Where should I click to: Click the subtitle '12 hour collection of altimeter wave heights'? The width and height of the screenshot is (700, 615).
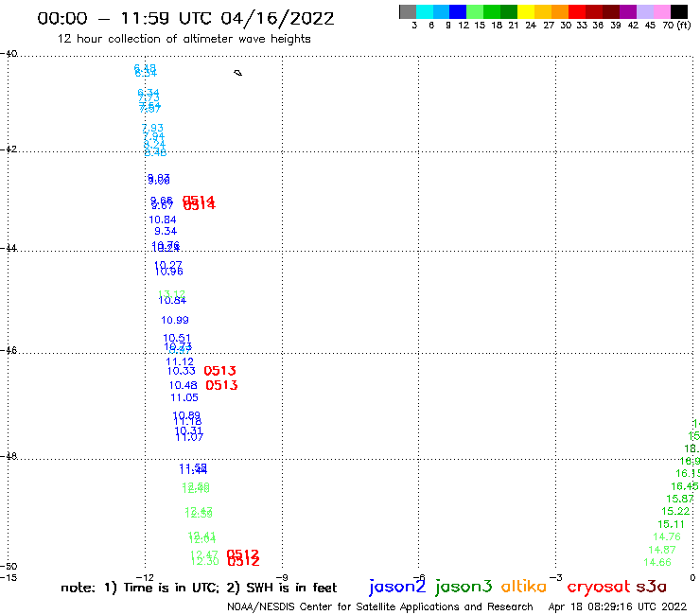184,39
